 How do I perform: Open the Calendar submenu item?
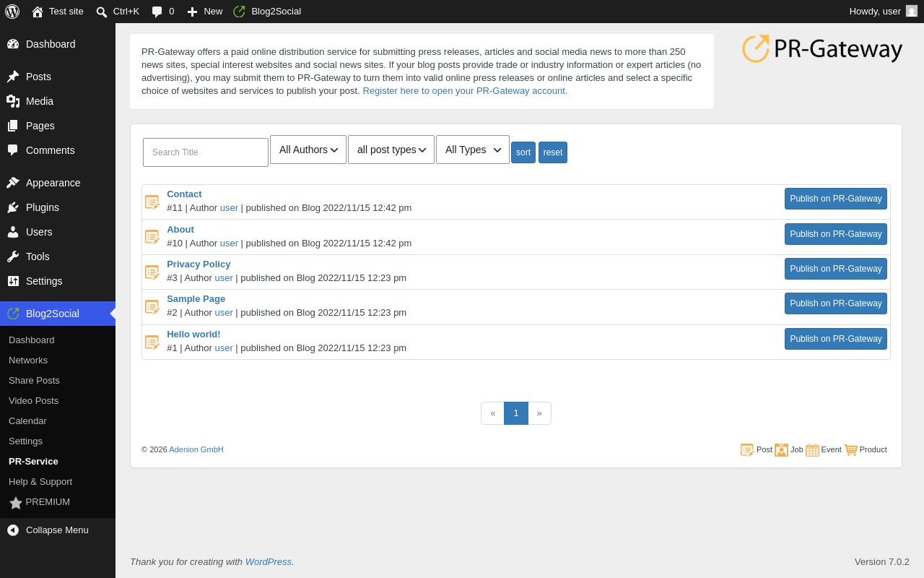coord(27,421)
